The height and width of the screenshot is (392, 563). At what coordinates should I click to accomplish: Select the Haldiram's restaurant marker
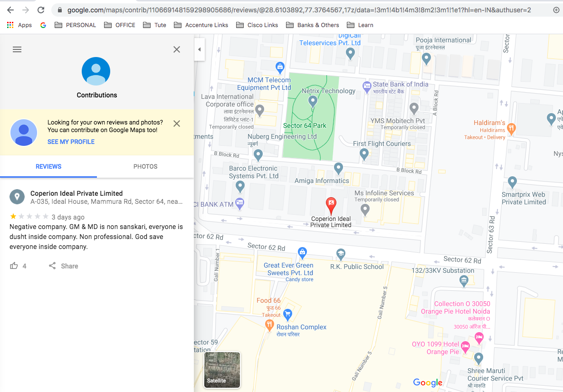pos(512,128)
